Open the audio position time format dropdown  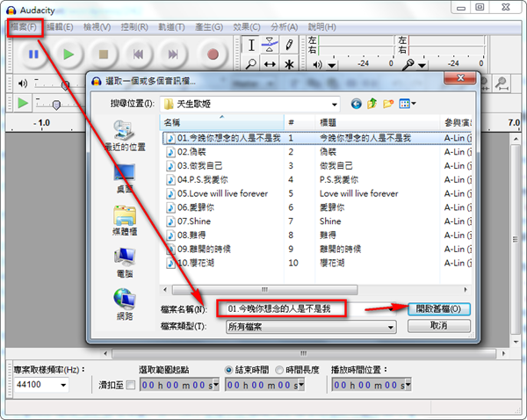coord(408,384)
